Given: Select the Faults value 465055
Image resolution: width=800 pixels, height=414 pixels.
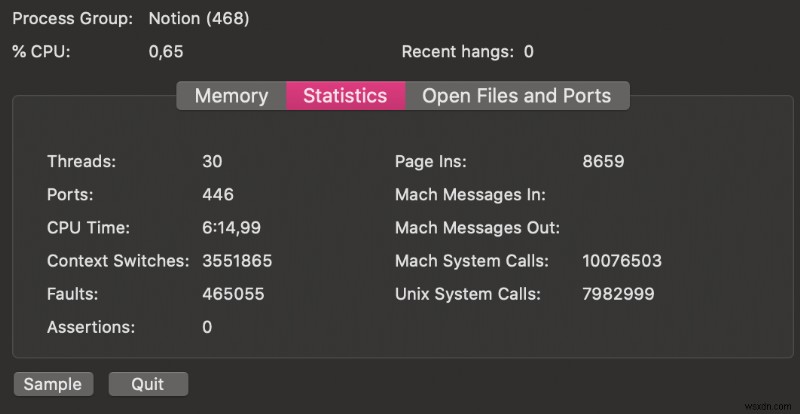Looking at the screenshot, I should coord(233,294).
